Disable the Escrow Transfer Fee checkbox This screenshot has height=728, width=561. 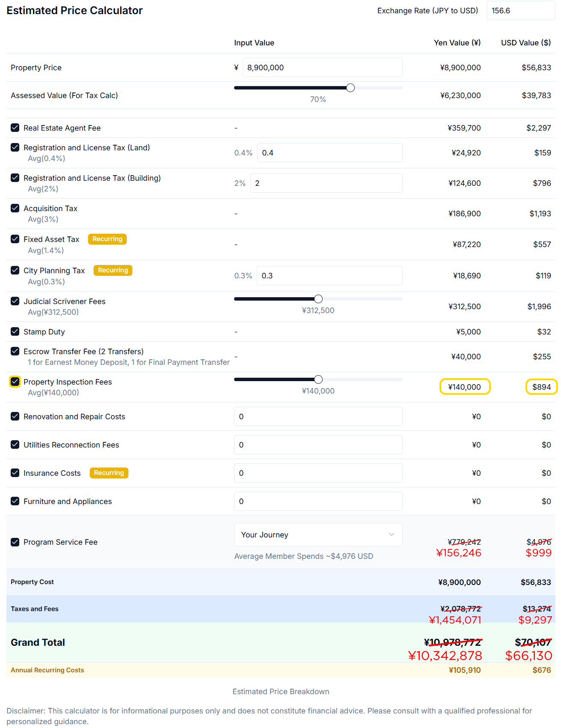tap(15, 351)
